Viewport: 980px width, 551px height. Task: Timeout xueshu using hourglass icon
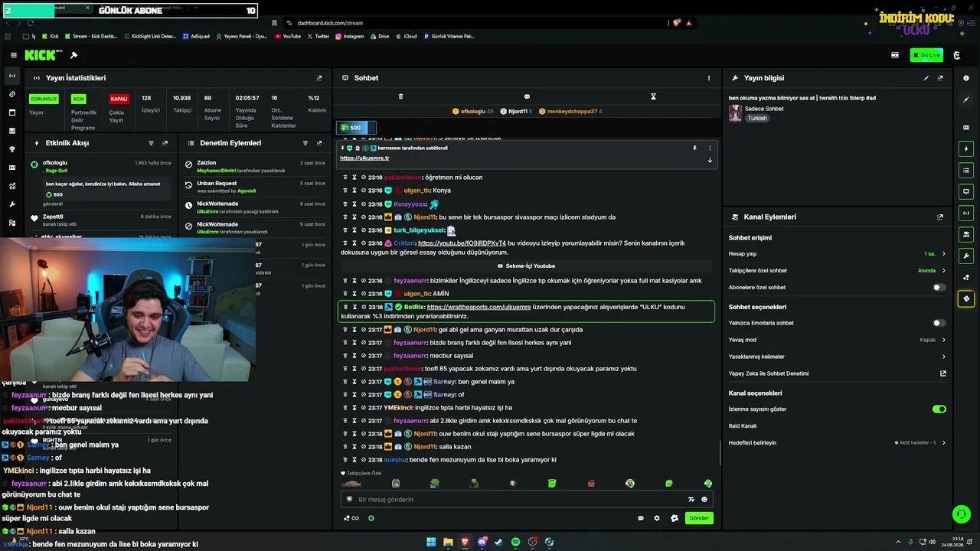pyautogui.click(x=354, y=460)
